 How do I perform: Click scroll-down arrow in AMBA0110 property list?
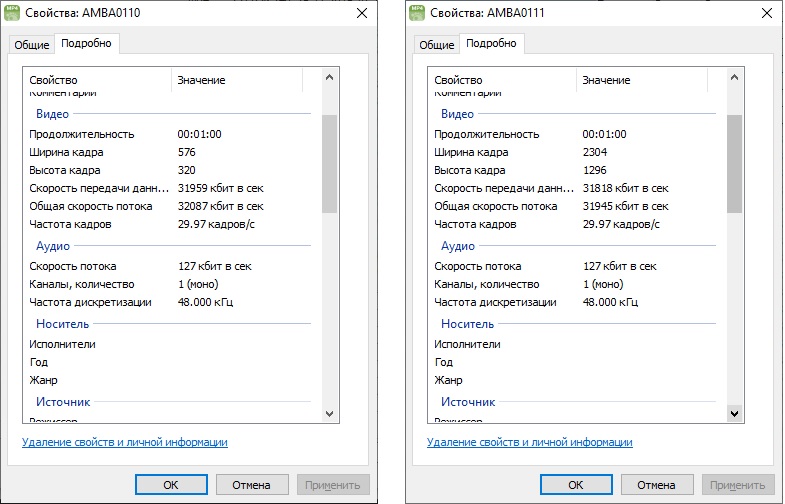pyautogui.click(x=329, y=413)
